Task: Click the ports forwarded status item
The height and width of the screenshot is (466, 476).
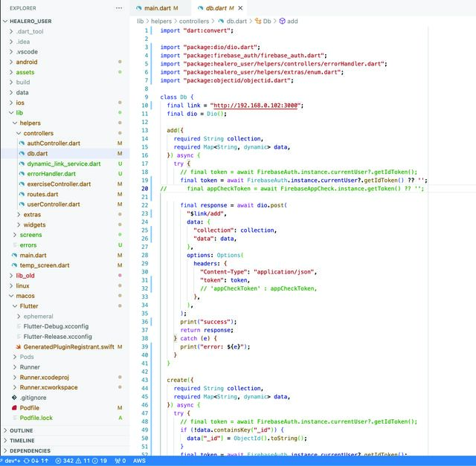Action: coord(120,461)
